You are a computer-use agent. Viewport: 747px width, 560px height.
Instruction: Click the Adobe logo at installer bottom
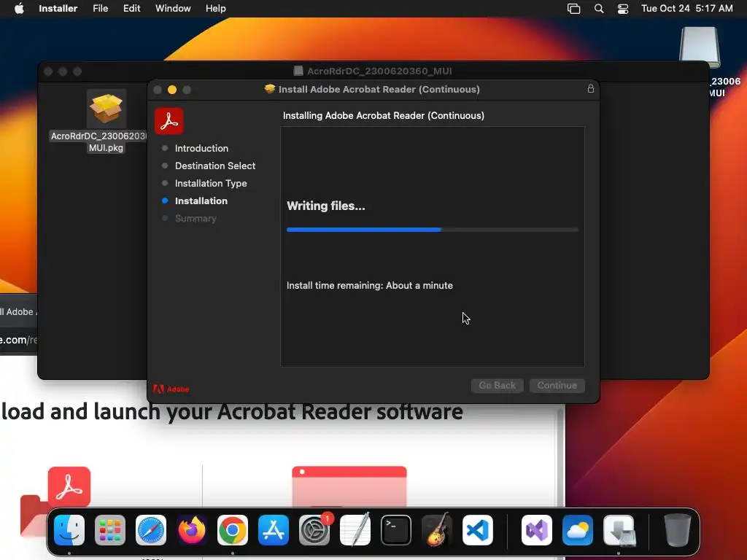171,389
